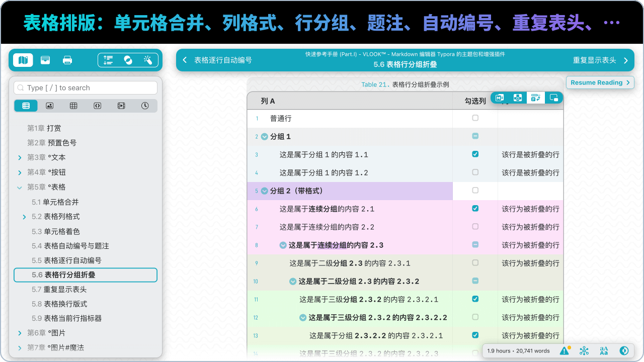Viewport: 644px width, 362px height.
Task: Uncheck the 内容 2.1 row checkbox
Action: [475, 209]
